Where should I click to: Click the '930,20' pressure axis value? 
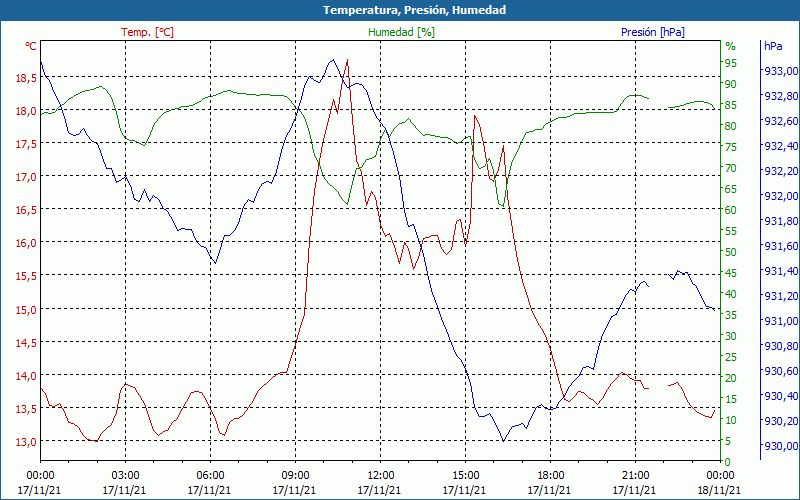(781, 421)
